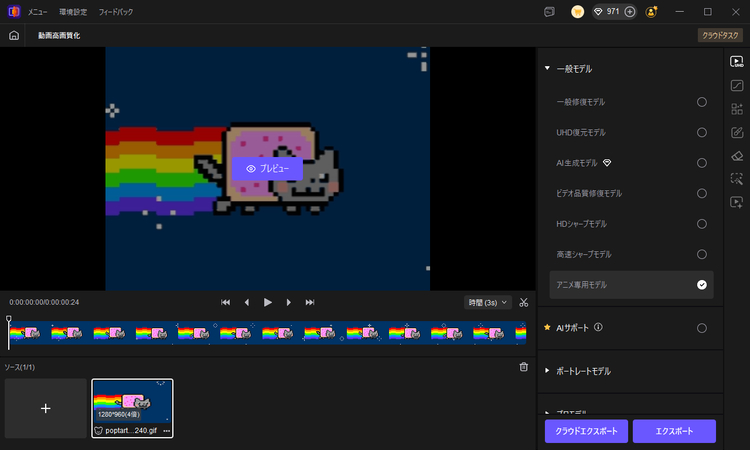Viewport: 750px width, 450px height.
Task: Click the エクスポート button
Action: [x=674, y=431]
